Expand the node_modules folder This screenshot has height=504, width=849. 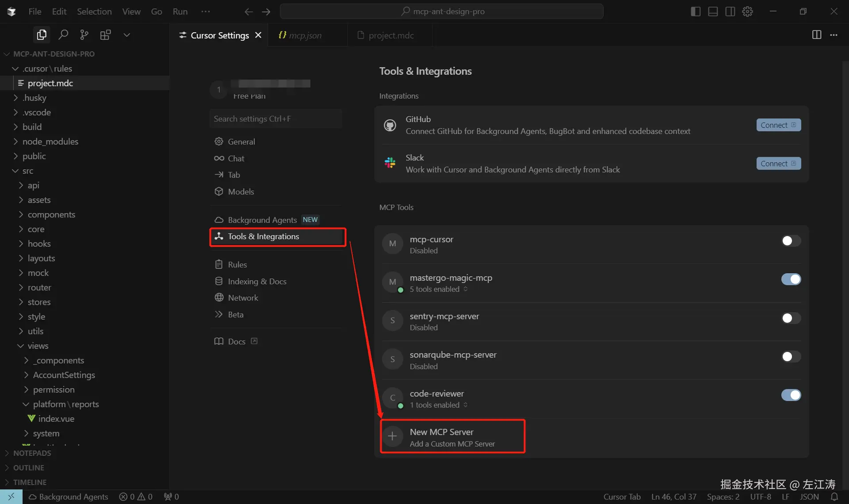click(x=50, y=141)
